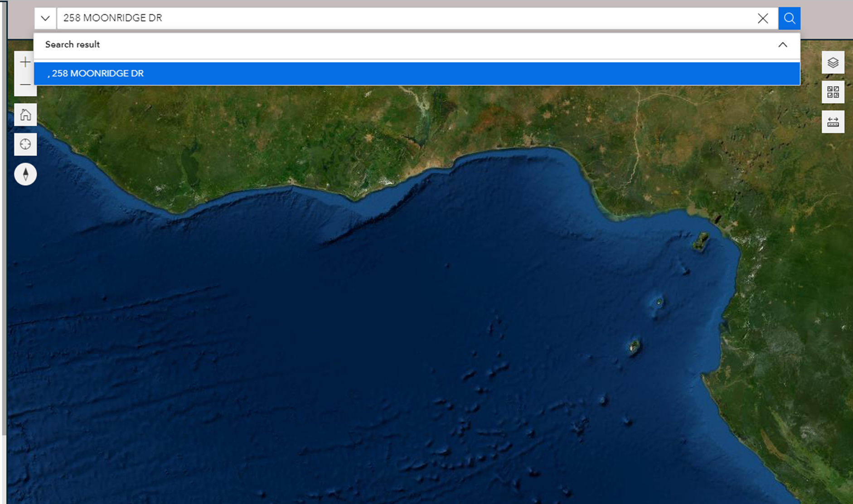Open the search source dropdown arrow
Image resolution: width=853 pixels, height=504 pixels.
click(x=45, y=19)
